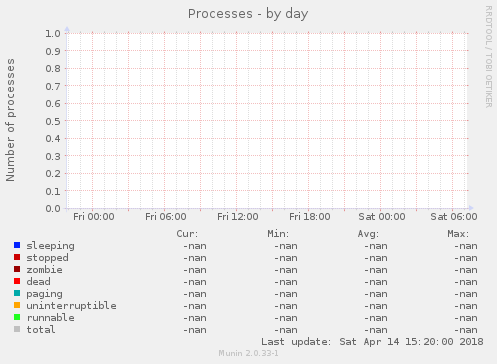The image size is (497, 364).
Task: Click the 'zombie' legend label
Action: (x=44, y=270)
